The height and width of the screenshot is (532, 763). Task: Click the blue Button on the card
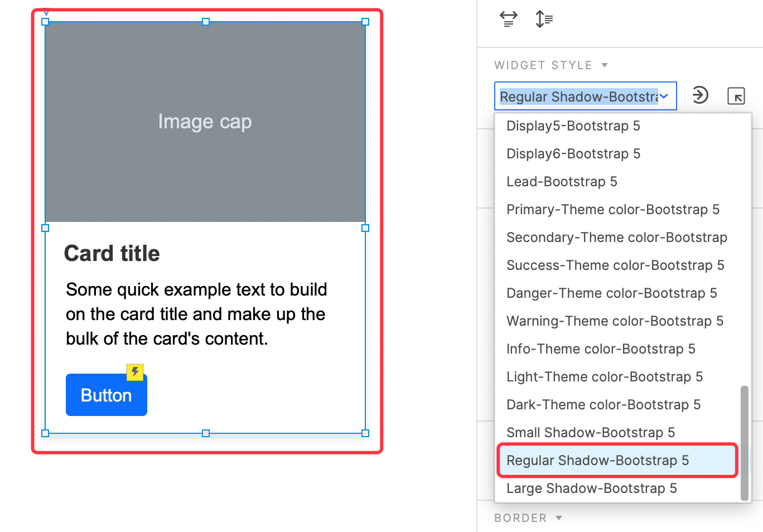coord(107,395)
